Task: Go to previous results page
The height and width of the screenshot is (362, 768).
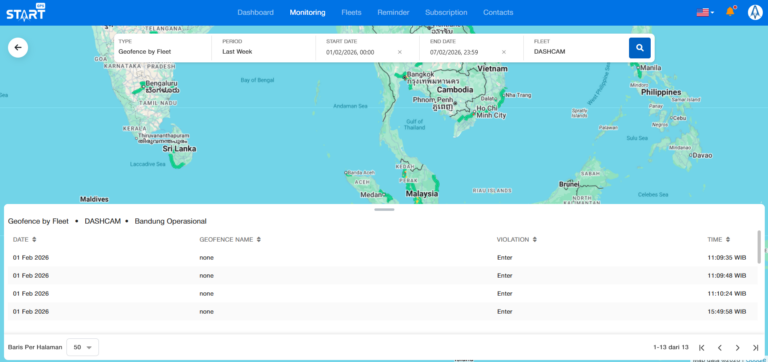Action: [720, 347]
